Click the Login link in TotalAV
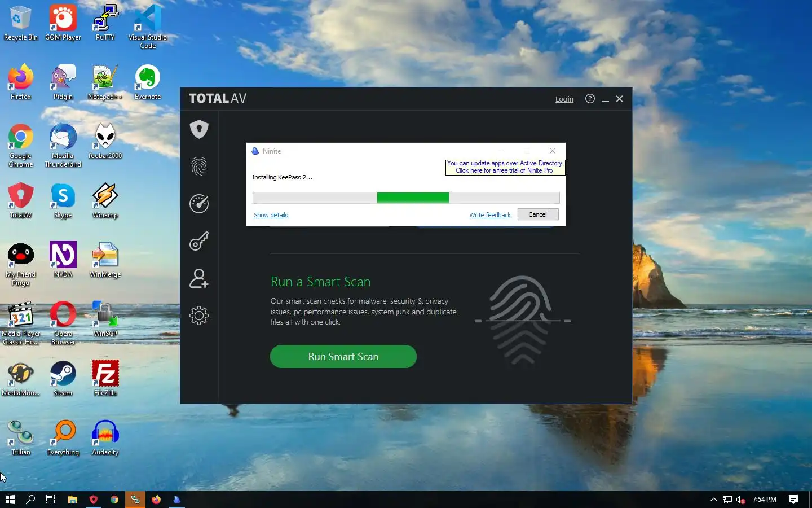 (564, 99)
